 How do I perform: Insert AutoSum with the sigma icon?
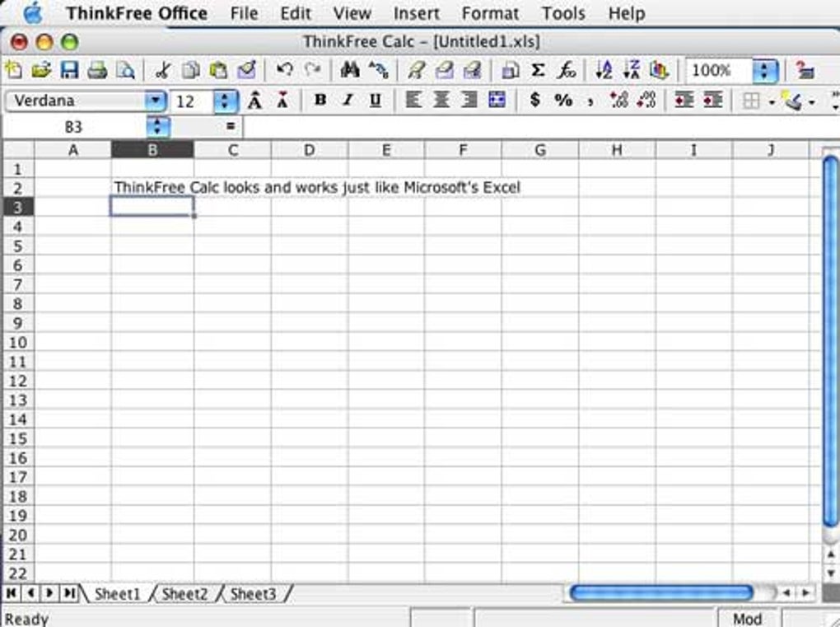538,70
